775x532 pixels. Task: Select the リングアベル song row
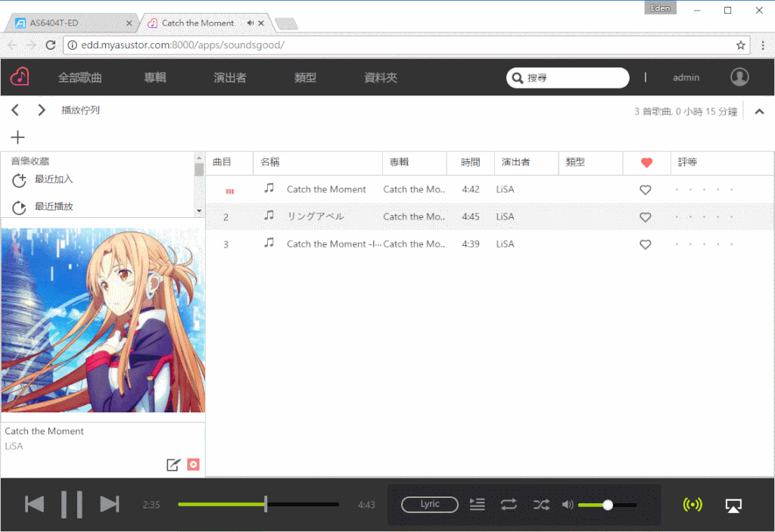tap(490, 216)
